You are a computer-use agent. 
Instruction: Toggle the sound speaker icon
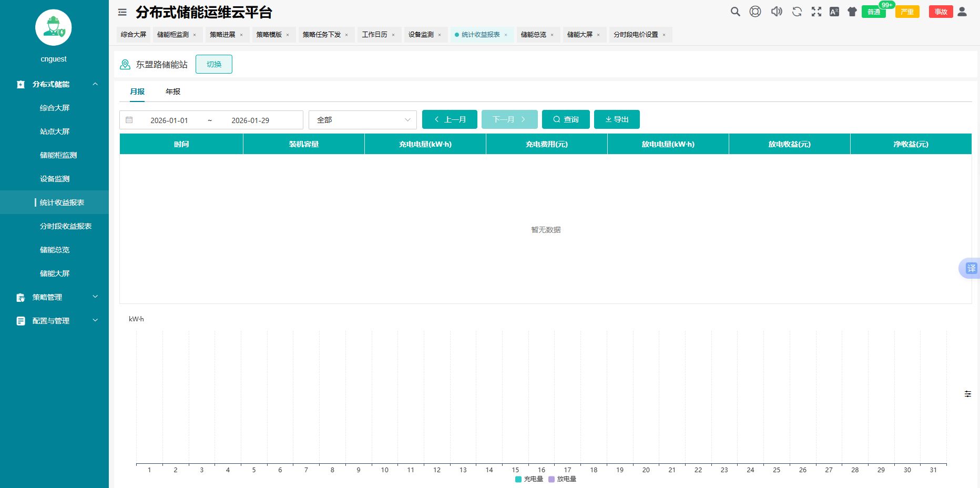(776, 12)
